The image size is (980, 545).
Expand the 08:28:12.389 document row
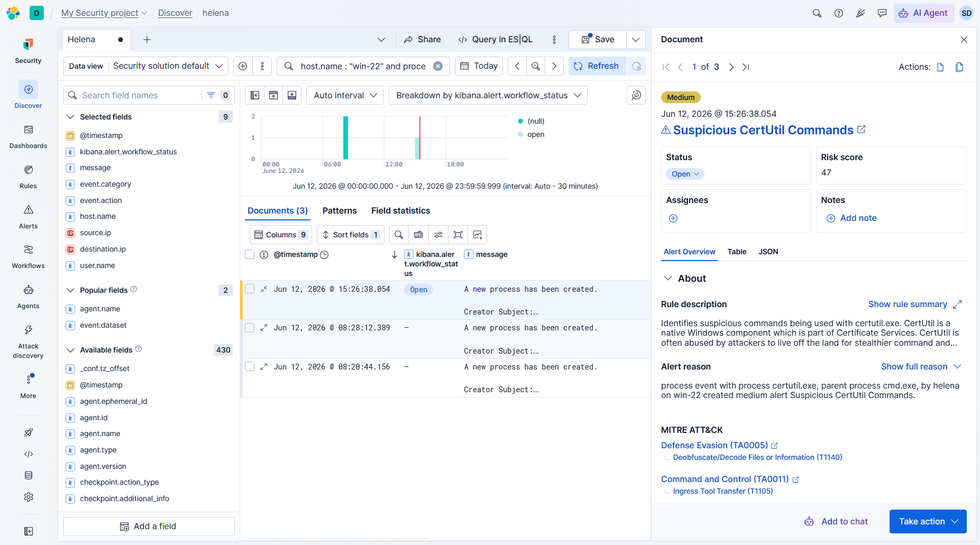(x=264, y=328)
